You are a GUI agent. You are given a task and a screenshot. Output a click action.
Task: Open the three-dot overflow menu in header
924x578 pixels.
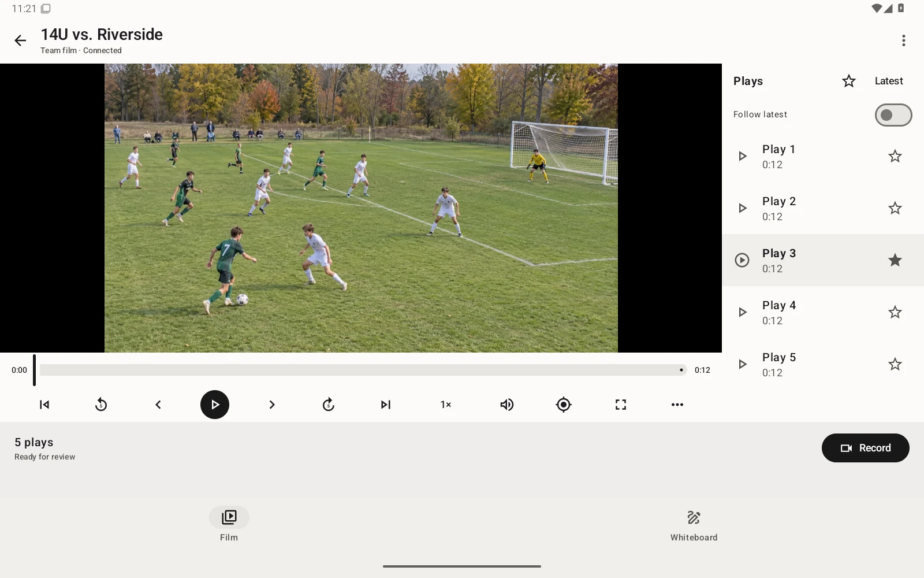[x=904, y=40]
